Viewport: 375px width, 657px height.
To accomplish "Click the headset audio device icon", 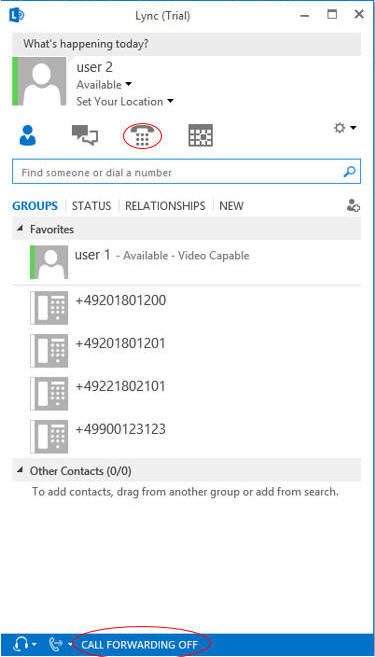I will [x=21, y=644].
